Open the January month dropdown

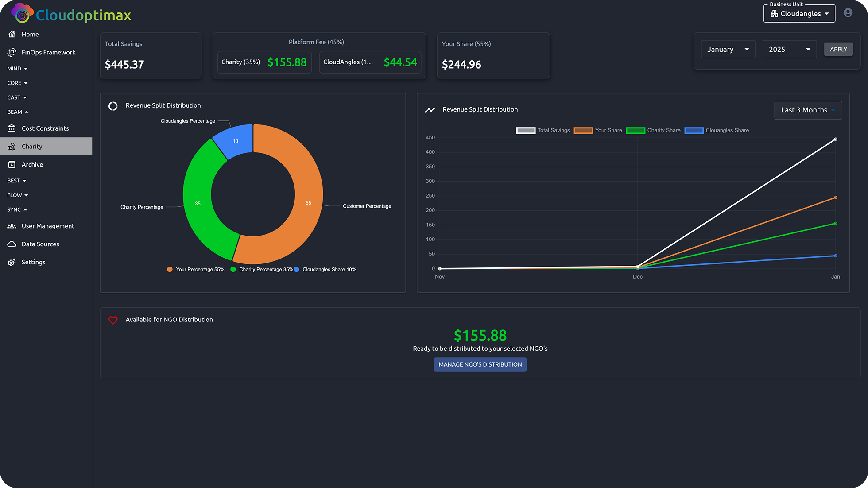(728, 50)
